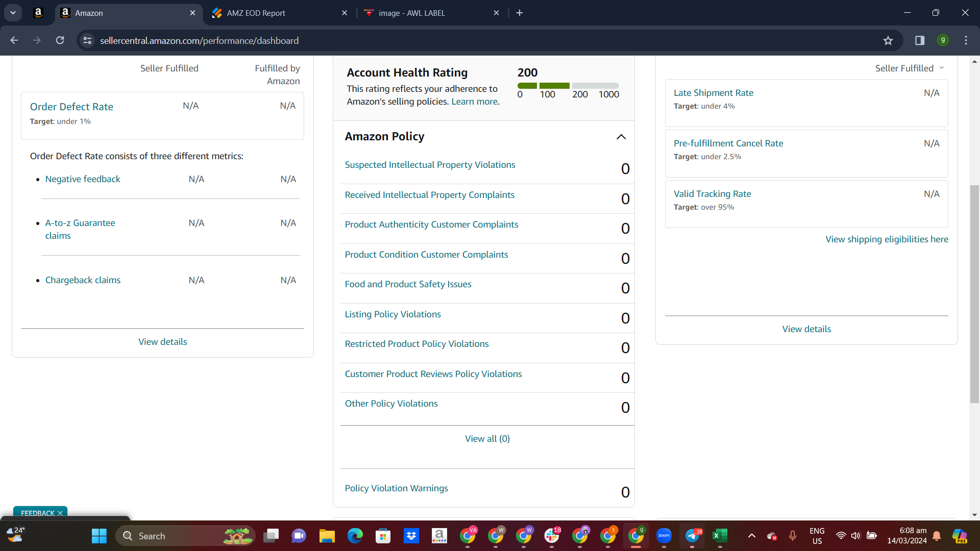Close the AMZ EOD Report tab
Screen dimensions: 980x551
pos(345,13)
